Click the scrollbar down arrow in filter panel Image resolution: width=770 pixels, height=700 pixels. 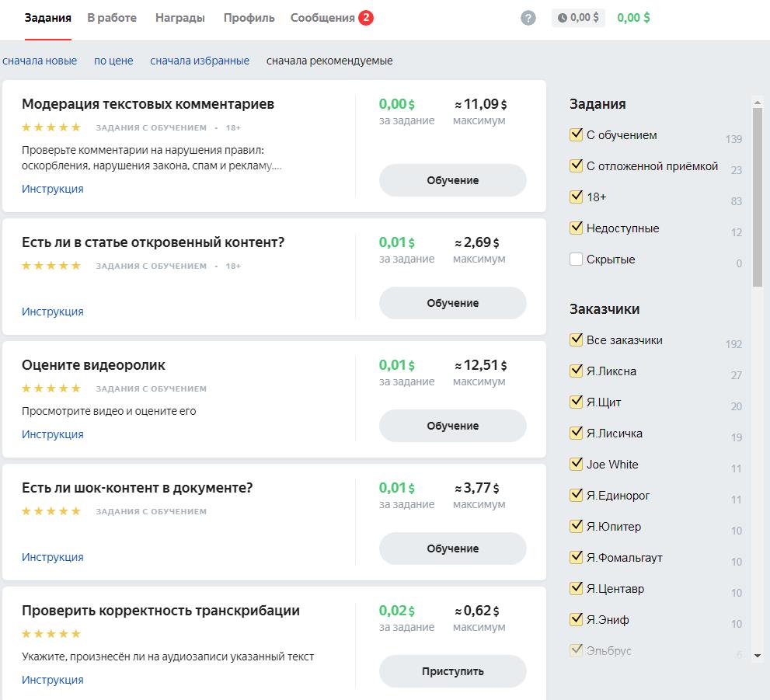click(x=758, y=656)
